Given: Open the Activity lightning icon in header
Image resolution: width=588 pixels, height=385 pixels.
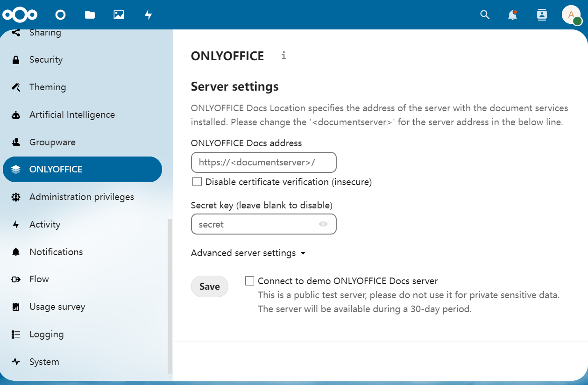Looking at the screenshot, I should [x=148, y=15].
